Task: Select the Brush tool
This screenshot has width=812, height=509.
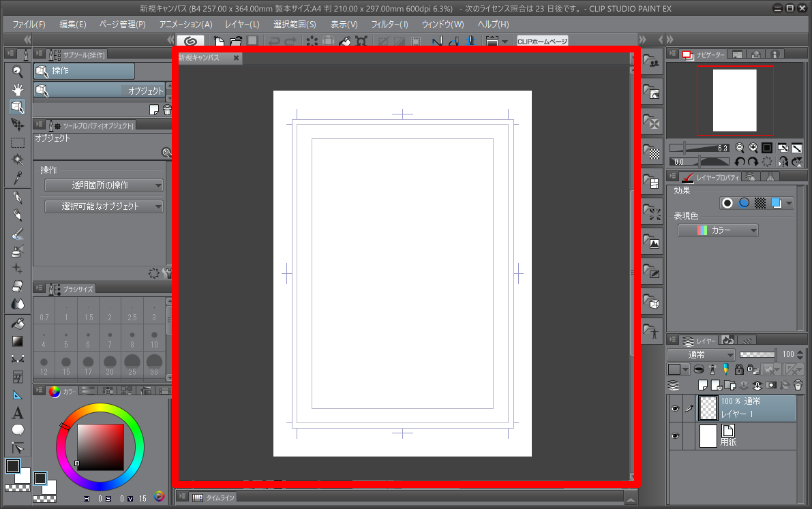Action: pyautogui.click(x=18, y=234)
